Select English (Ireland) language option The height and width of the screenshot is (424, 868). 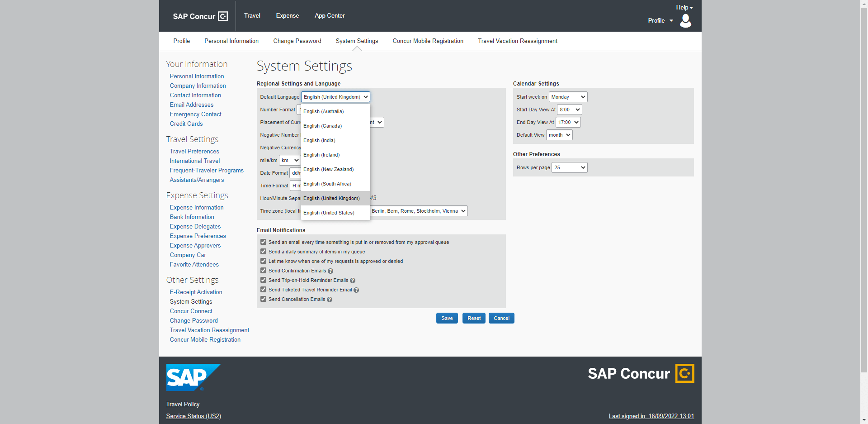tap(335, 155)
